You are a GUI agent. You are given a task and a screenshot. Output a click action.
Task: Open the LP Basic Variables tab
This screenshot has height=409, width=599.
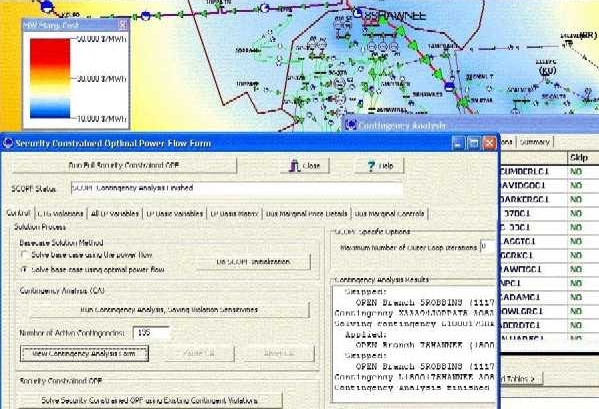tap(175, 213)
